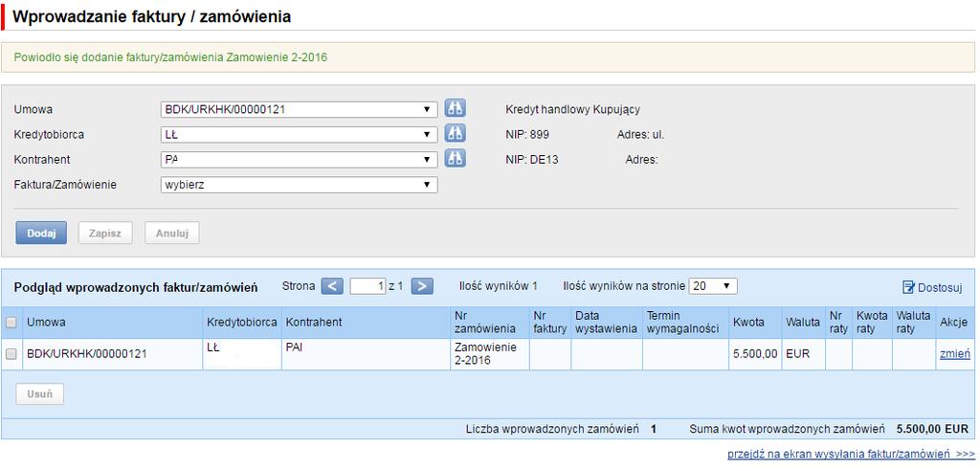This screenshot has height=471, width=980.
Task: Click binoculars search icon next to Umowa
Action: click(x=455, y=109)
